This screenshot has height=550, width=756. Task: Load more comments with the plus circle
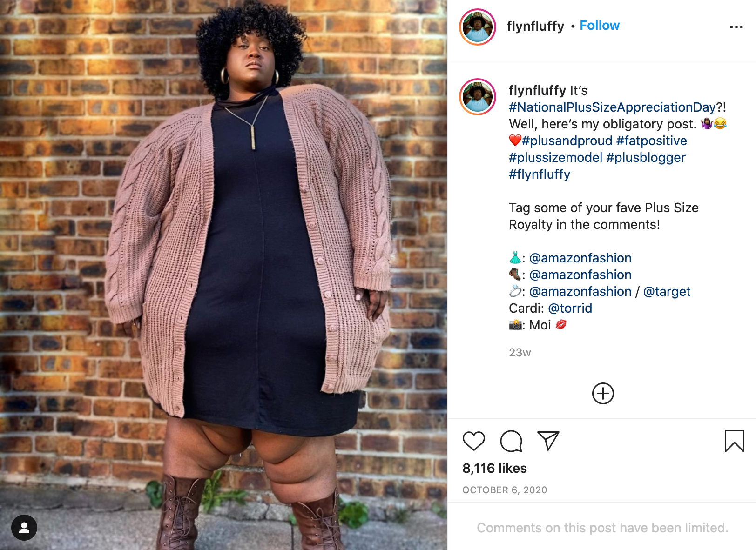click(603, 394)
